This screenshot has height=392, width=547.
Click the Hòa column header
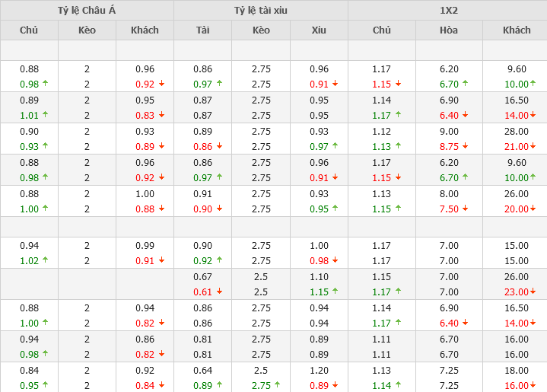449,30
